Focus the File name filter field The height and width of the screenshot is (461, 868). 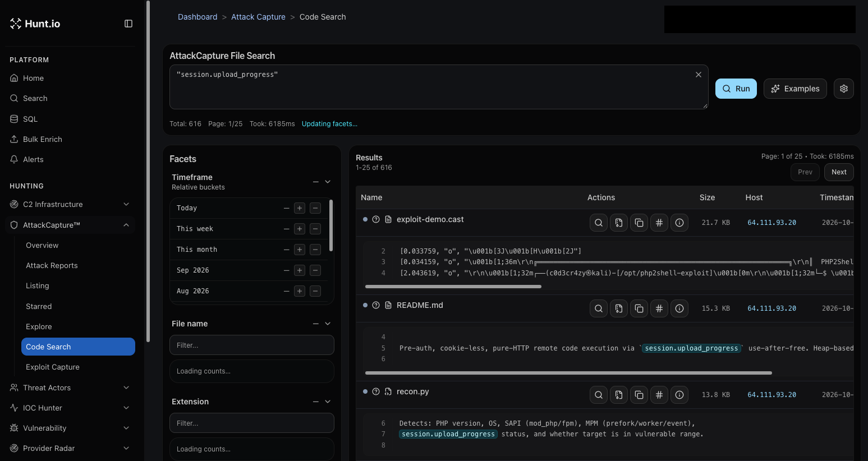(x=252, y=345)
